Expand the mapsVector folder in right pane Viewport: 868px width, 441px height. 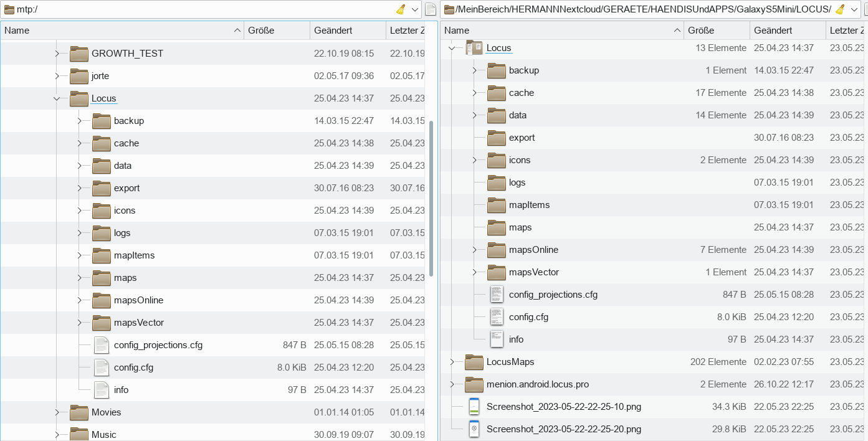pos(474,272)
